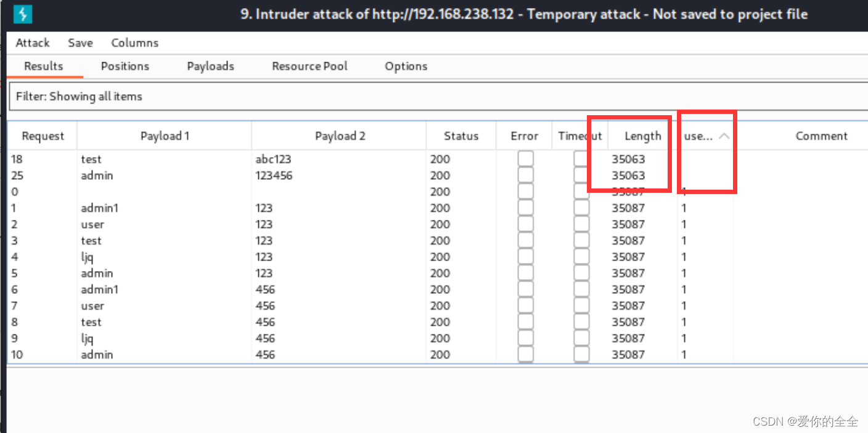Open the Save menu
This screenshot has height=433, width=868.
click(x=80, y=43)
